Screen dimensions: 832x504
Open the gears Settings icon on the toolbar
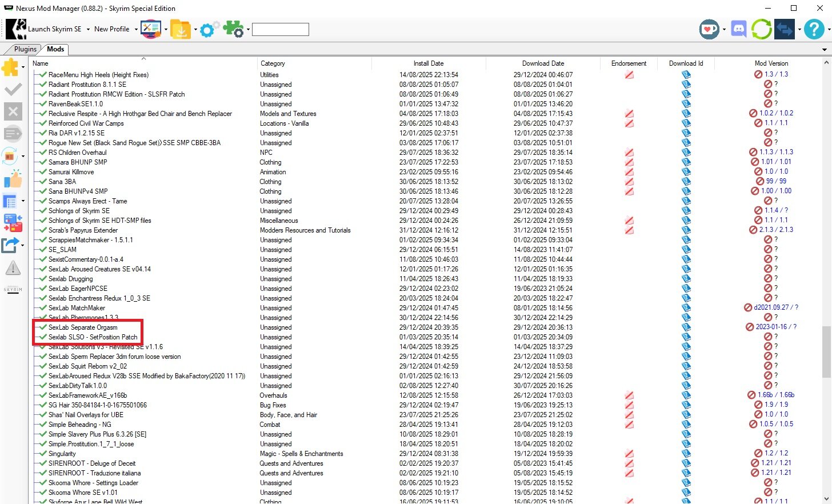[x=209, y=29]
